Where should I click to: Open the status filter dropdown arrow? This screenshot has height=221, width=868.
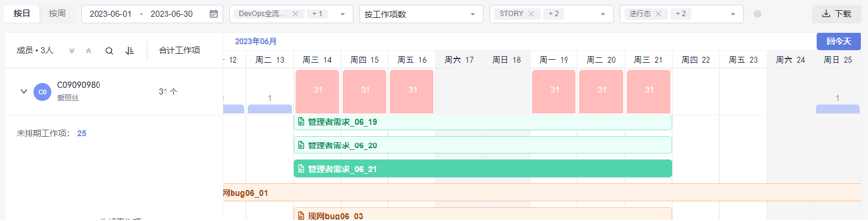tap(732, 14)
